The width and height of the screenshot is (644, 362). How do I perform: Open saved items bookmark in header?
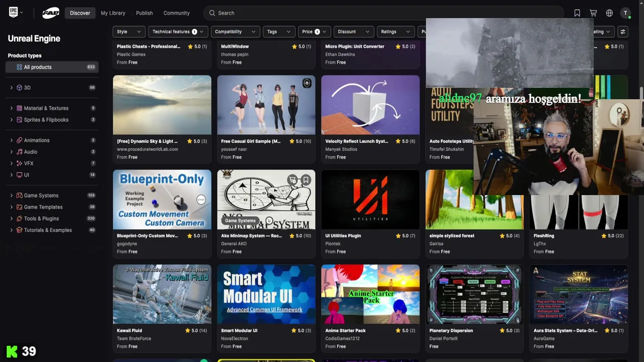pos(577,13)
